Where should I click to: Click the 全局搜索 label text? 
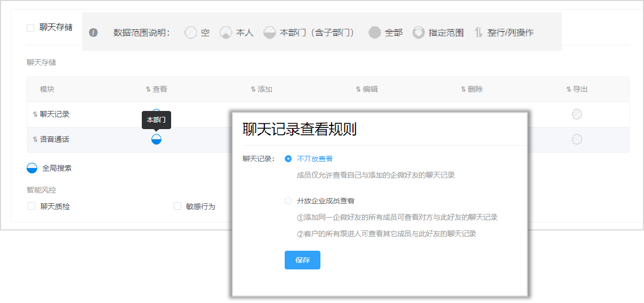(57, 168)
